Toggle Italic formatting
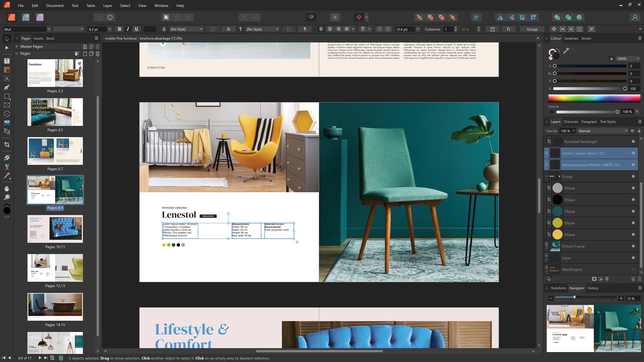This screenshot has height=362, width=644. coord(128,29)
